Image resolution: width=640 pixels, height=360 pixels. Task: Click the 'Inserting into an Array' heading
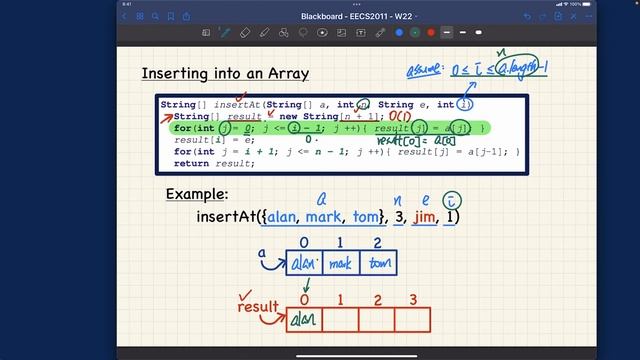click(225, 73)
